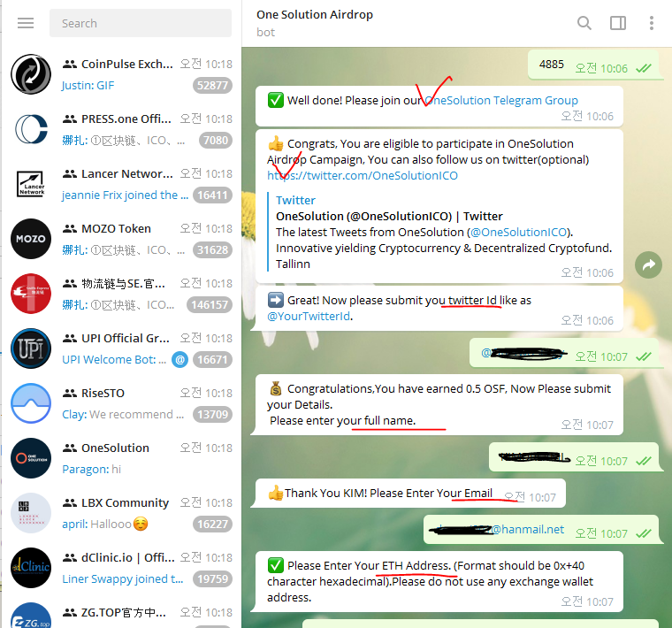
Task: Click the 16411 unread counter
Action: pos(212,195)
